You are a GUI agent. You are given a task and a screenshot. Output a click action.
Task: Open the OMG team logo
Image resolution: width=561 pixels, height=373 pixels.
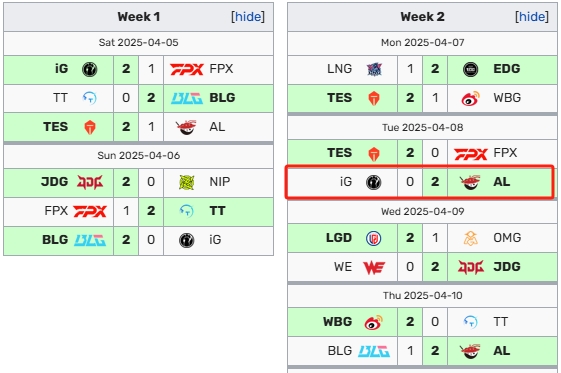coord(470,238)
